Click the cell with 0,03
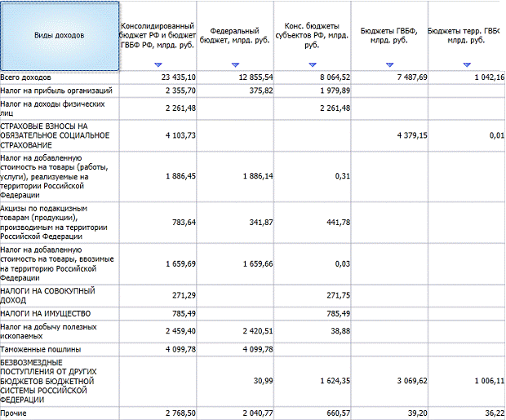Image resolution: width=506 pixels, height=420 pixels. pyautogui.click(x=313, y=264)
